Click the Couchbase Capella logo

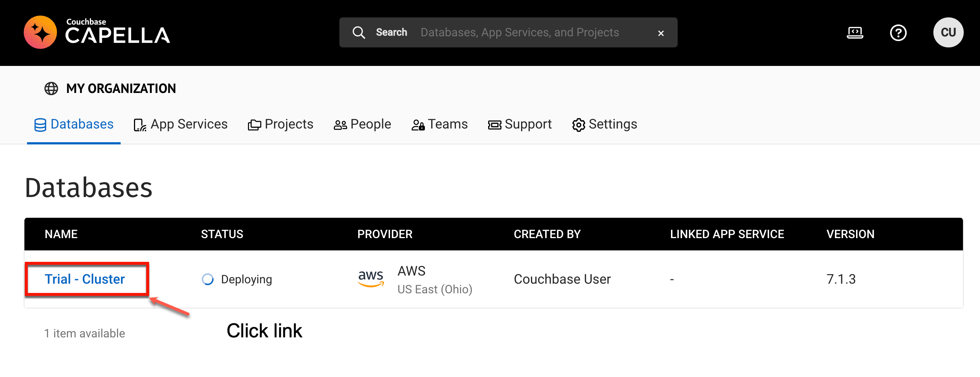[97, 32]
